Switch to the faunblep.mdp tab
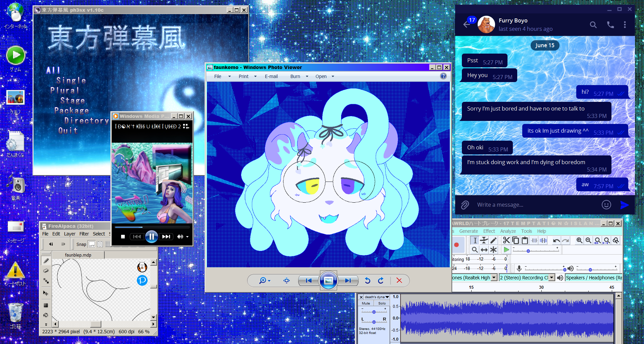 coord(78,255)
